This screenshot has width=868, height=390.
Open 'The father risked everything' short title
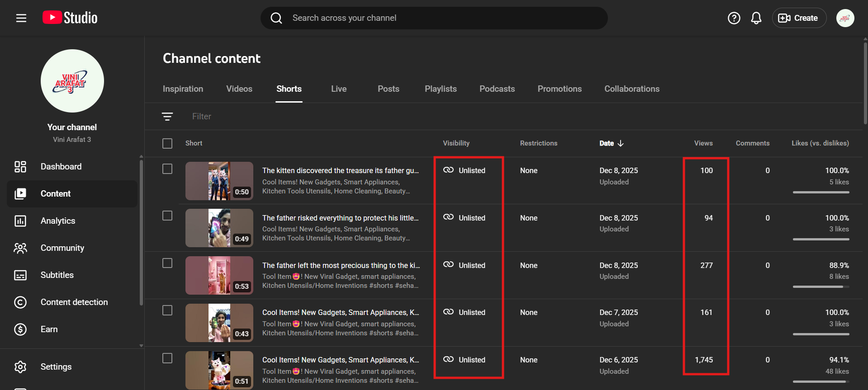coord(340,218)
